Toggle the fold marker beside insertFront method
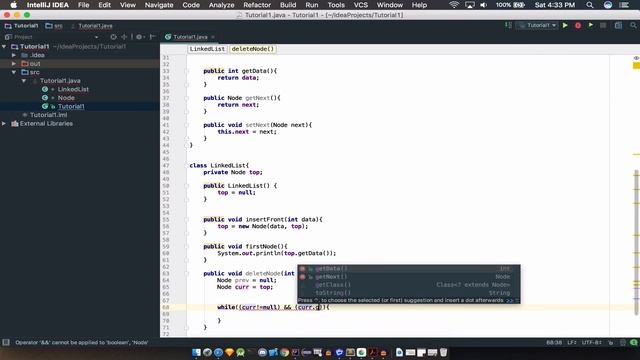The height and width of the screenshot is (360, 640). click(187, 220)
